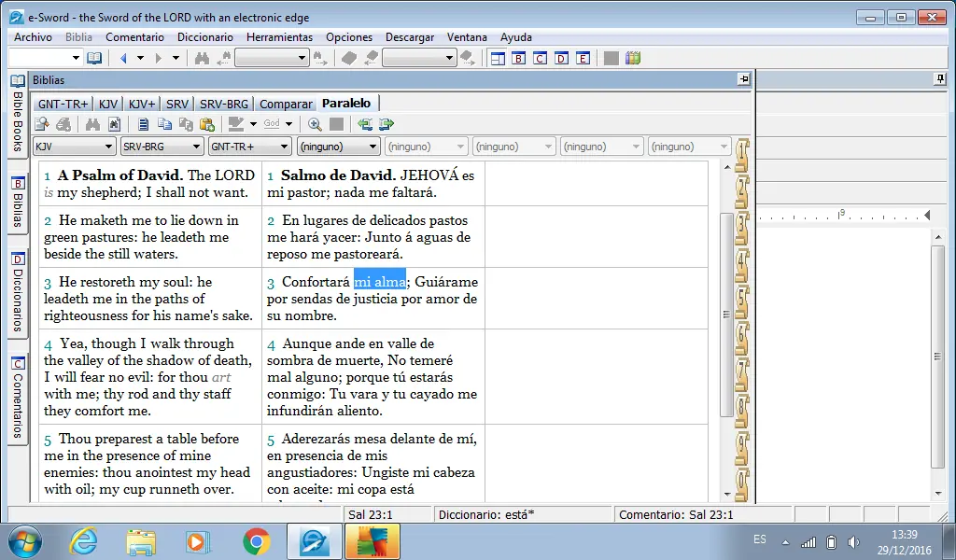Viewport: 956px width, 560px height.
Task: Click the scroll-up arrow of Bible text
Action: pyautogui.click(x=726, y=167)
